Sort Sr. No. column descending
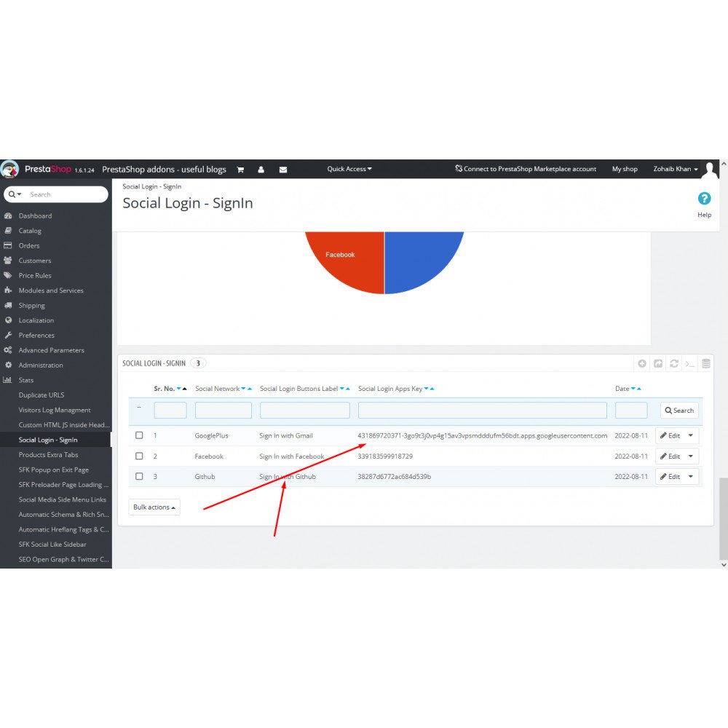Screen dimensions: 728x728 (x=179, y=389)
